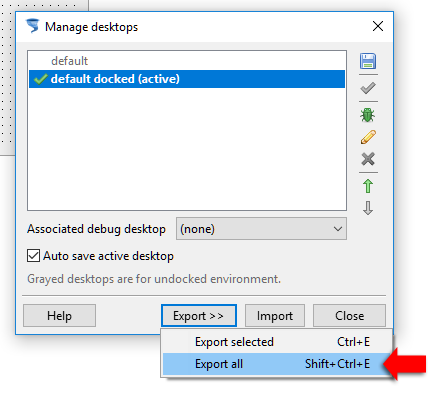Click the gray checkmark set-active icon

pos(368,88)
